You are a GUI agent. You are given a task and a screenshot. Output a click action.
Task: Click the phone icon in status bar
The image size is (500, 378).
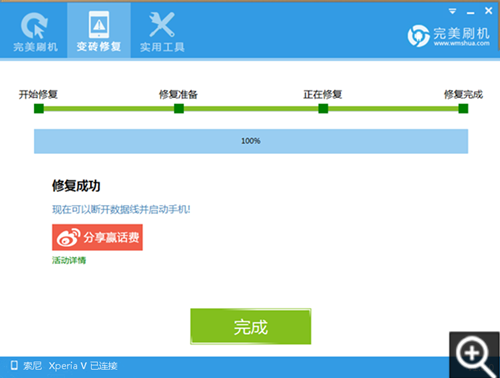(x=14, y=365)
